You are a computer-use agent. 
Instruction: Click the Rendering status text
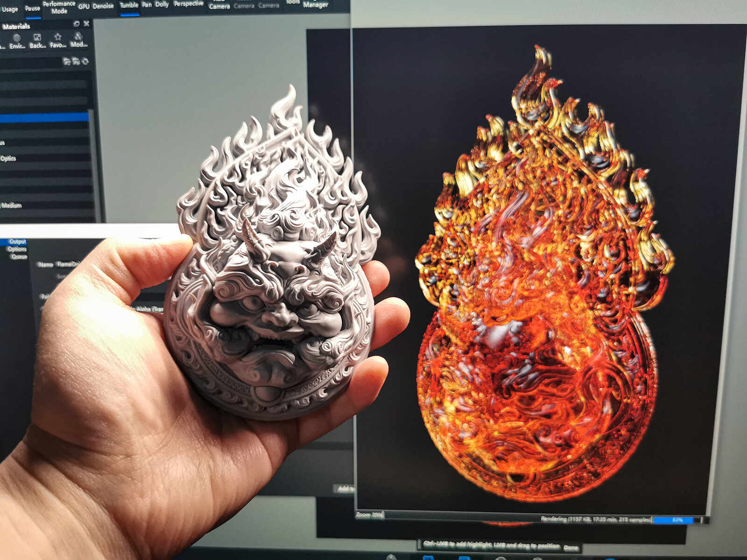[596, 519]
